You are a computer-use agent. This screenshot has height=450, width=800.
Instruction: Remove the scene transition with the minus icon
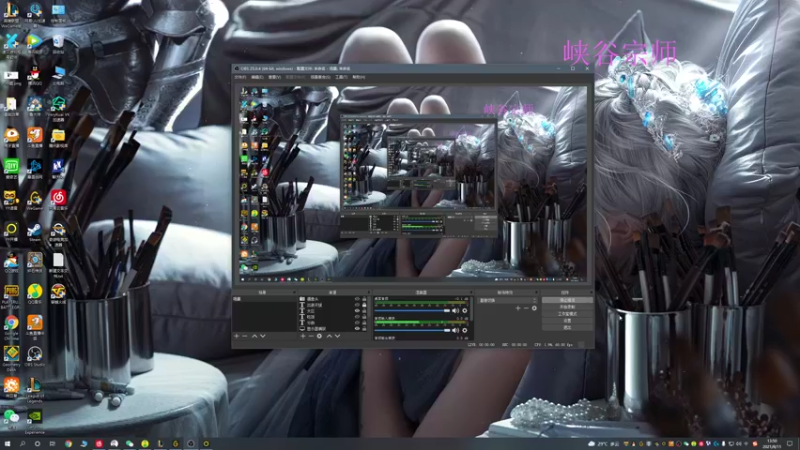[x=526, y=308]
